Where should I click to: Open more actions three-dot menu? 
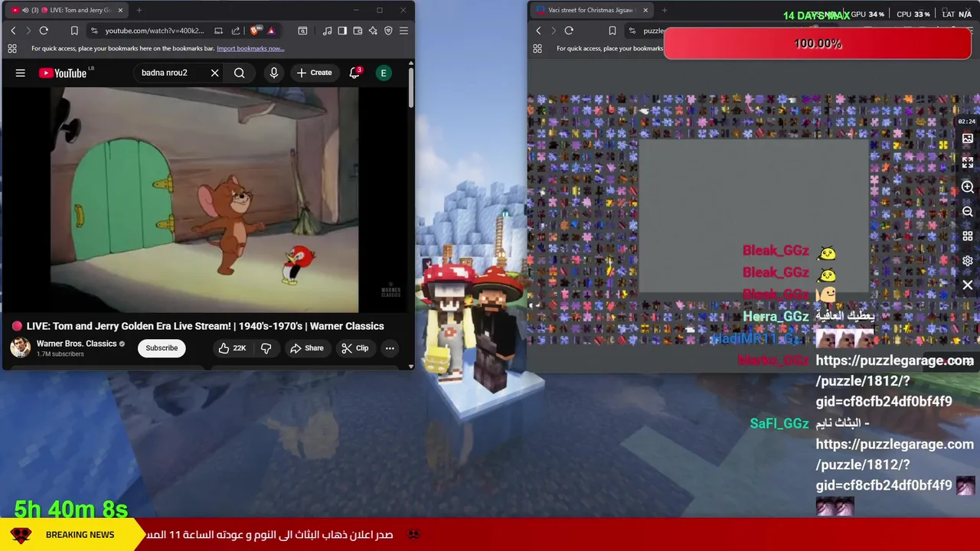[x=390, y=348]
